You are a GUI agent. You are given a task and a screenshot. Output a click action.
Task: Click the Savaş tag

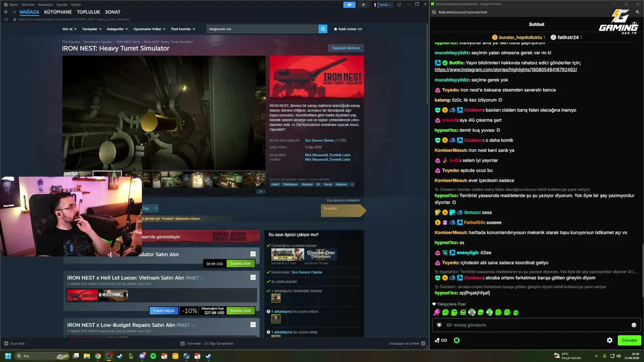pos(328,185)
